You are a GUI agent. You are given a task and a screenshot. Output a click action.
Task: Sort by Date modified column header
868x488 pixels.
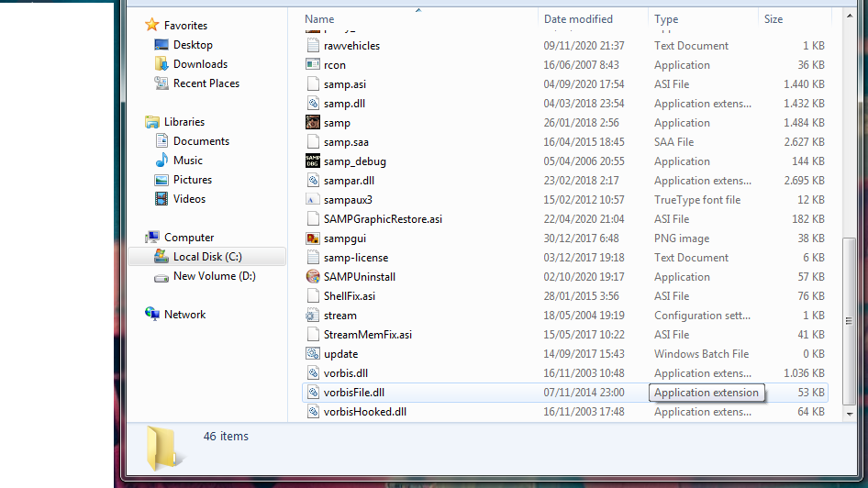(x=578, y=19)
